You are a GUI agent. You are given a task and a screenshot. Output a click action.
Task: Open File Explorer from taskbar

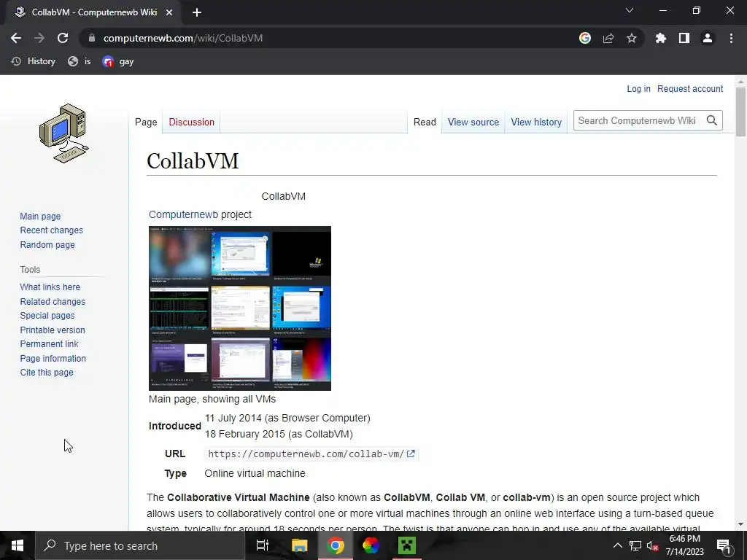point(300,545)
